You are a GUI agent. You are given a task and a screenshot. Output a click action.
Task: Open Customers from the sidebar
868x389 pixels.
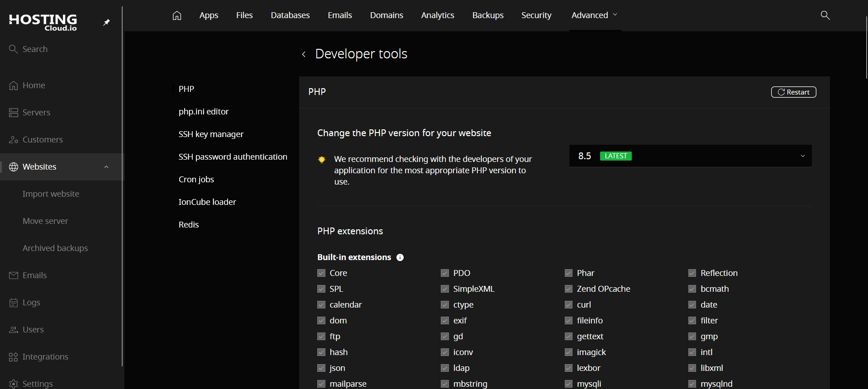[43, 140]
